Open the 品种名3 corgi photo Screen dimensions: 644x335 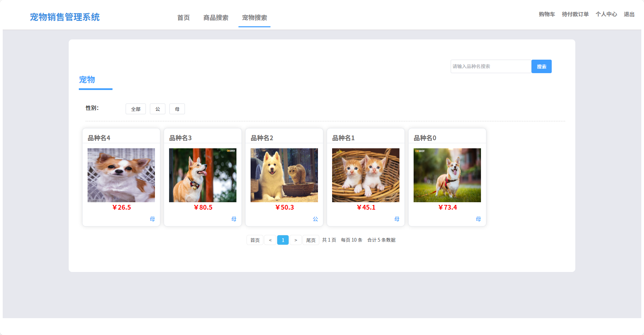pos(203,175)
